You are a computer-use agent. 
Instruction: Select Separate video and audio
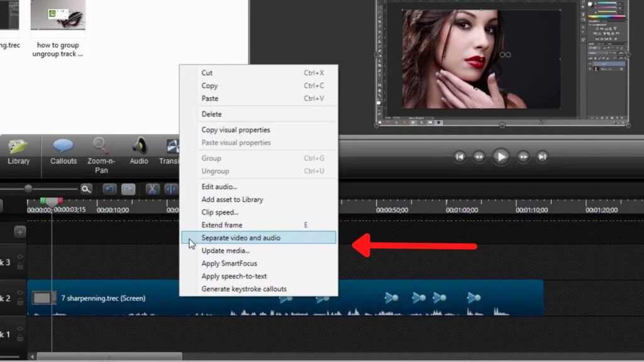point(241,238)
